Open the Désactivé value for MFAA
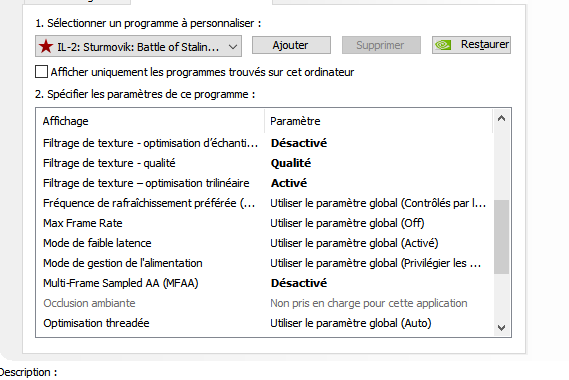The image size is (569, 380). coord(299,283)
